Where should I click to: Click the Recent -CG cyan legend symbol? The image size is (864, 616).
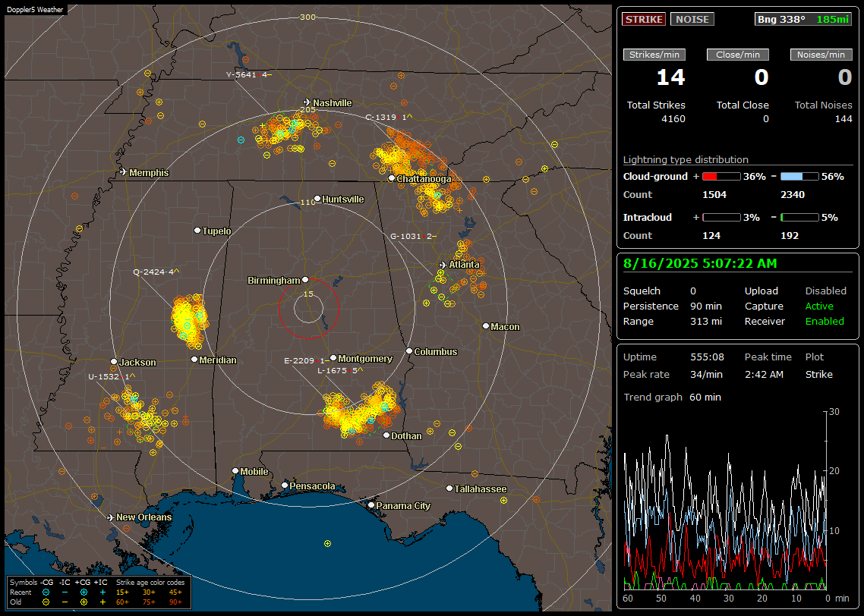46,592
